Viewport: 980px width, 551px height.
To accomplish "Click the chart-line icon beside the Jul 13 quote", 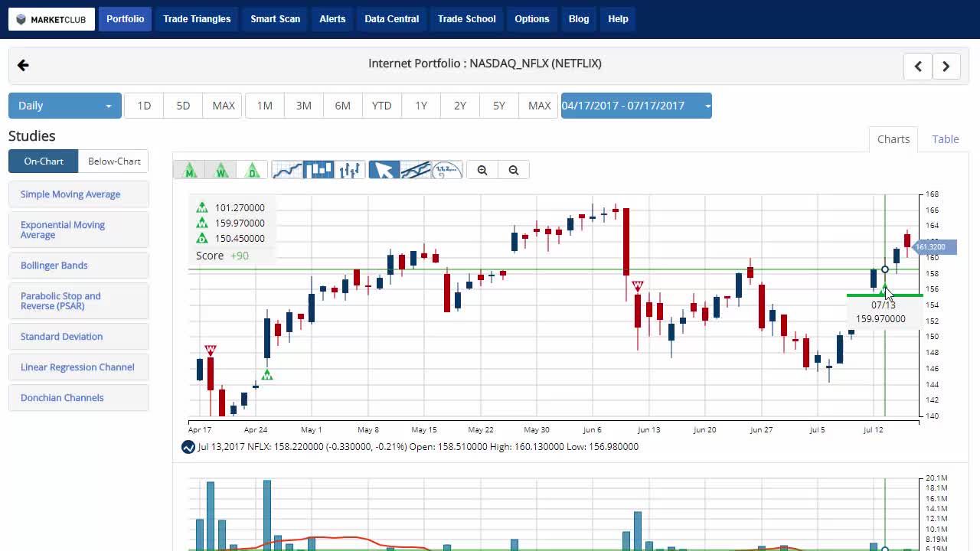I will (188, 447).
